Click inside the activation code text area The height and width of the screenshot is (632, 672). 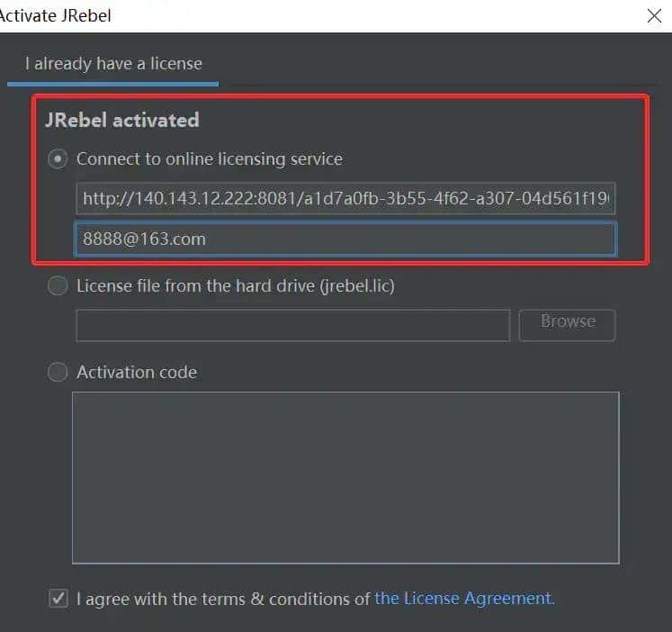(345, 477)
